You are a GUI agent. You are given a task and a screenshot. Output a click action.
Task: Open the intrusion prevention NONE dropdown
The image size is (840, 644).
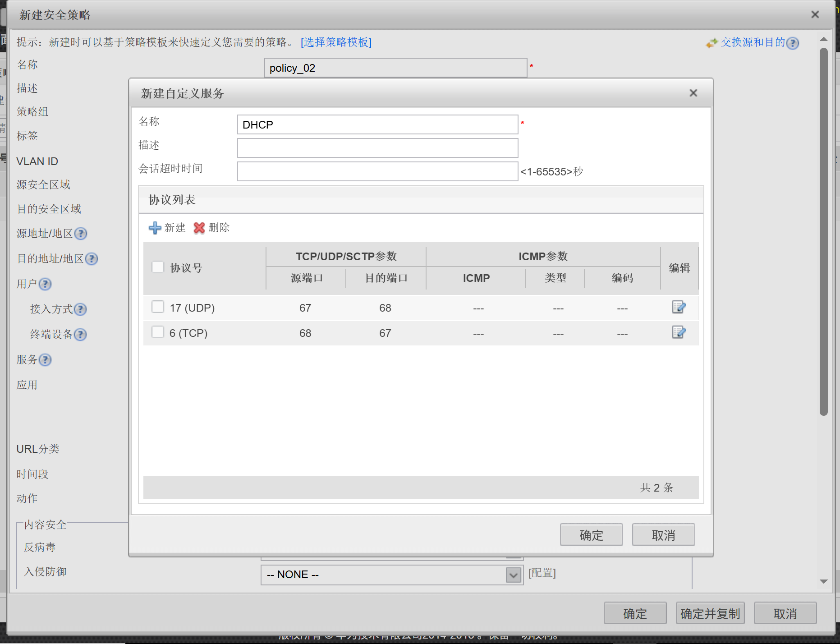[513, 575]
